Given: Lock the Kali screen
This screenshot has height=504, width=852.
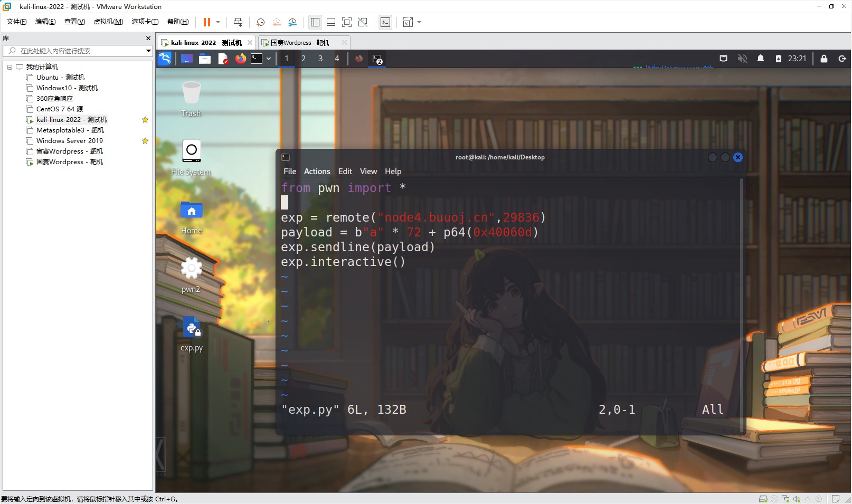Looking at the screenshot, I should 824,59.
